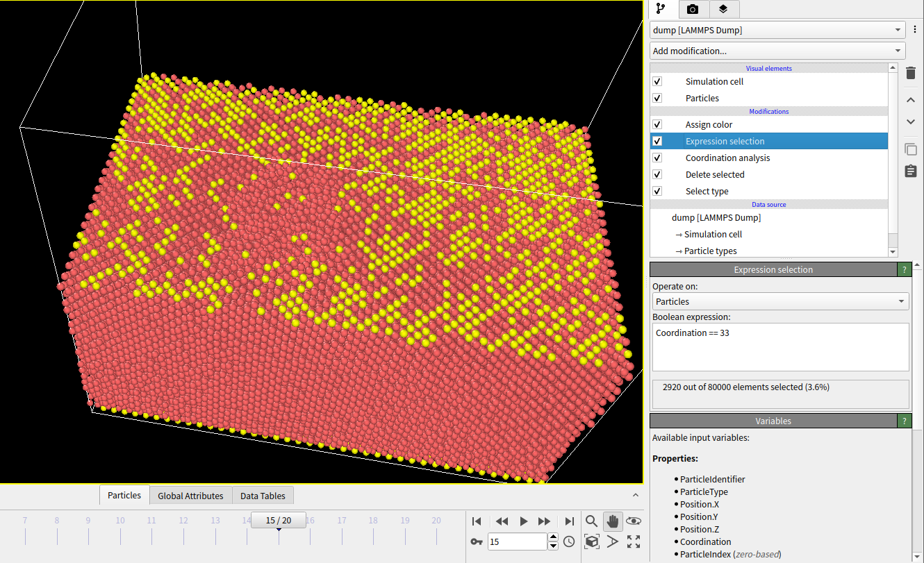924x563 pixels.
Task: Open the animation settings clock icon
Action: click(x=569, y=541)
